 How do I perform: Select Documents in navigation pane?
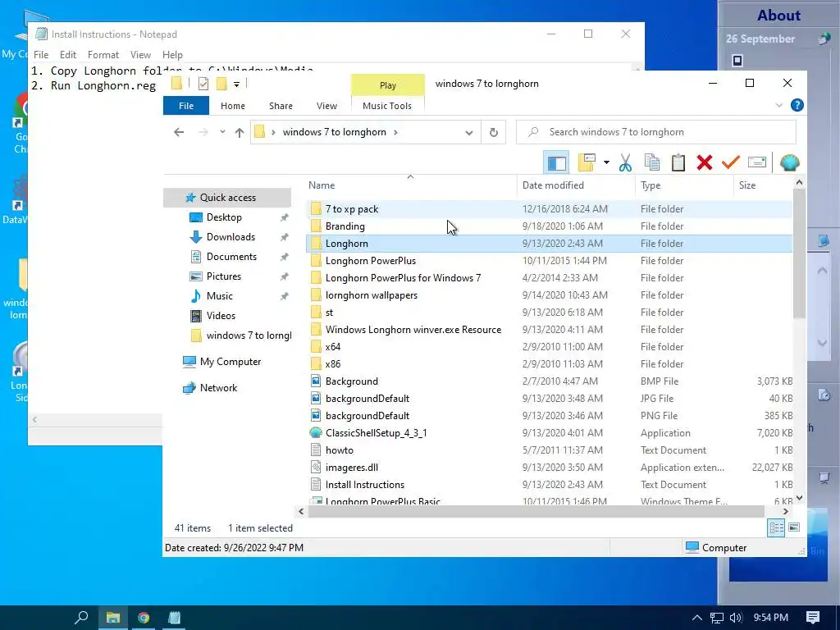tap(231, 257)
